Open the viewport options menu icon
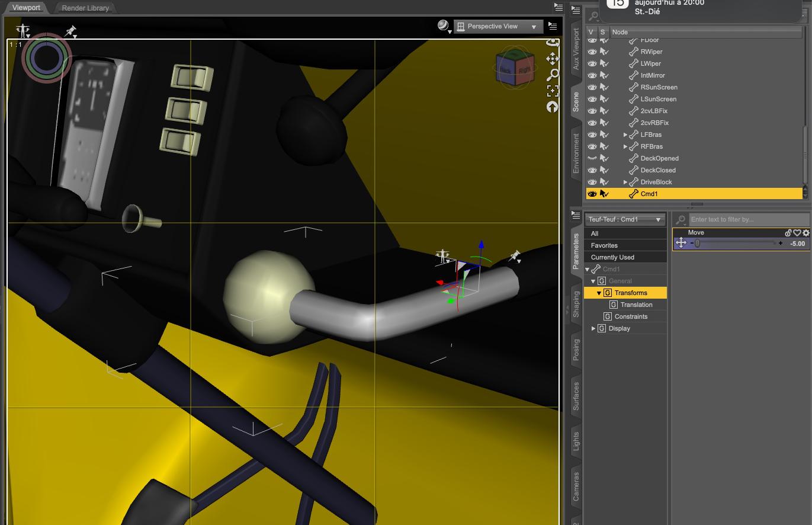 tap(553, 26)
